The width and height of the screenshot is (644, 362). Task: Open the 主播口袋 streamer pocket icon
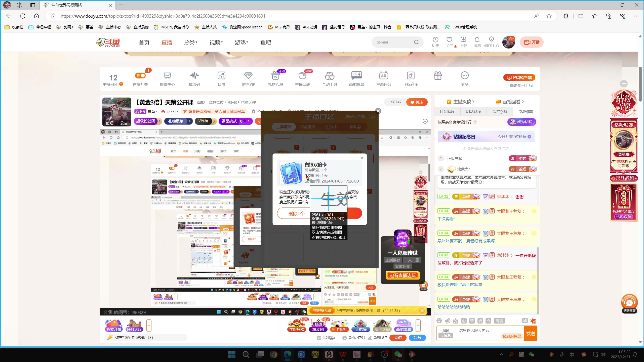(302, 79)
